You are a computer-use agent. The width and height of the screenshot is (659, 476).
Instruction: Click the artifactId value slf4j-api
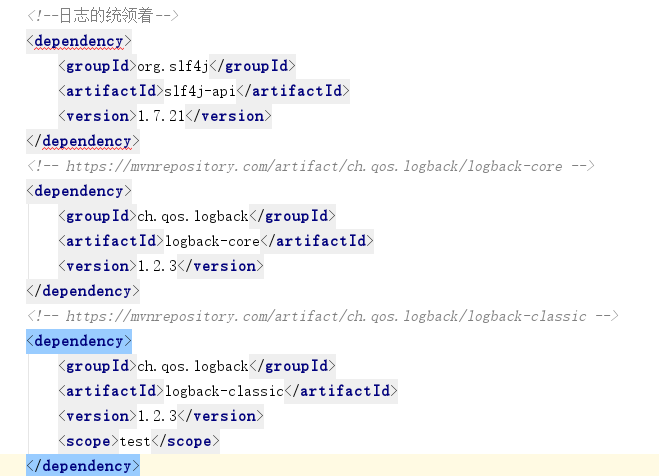pyautogui.click(x=200, y=91)
